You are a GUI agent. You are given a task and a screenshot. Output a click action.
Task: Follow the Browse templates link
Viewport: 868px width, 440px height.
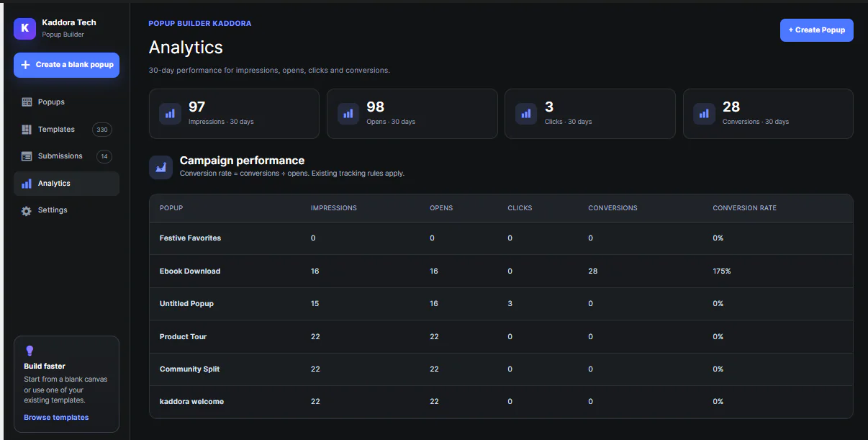pos(56,418)
